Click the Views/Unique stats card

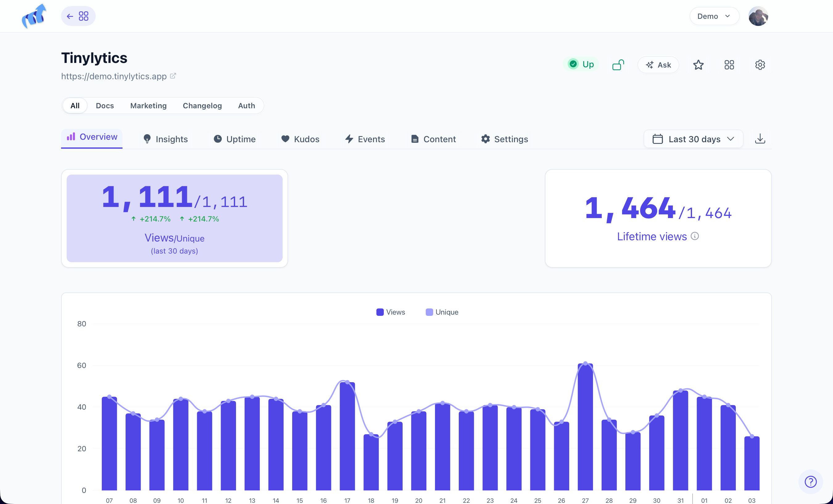tap(174, 218)
